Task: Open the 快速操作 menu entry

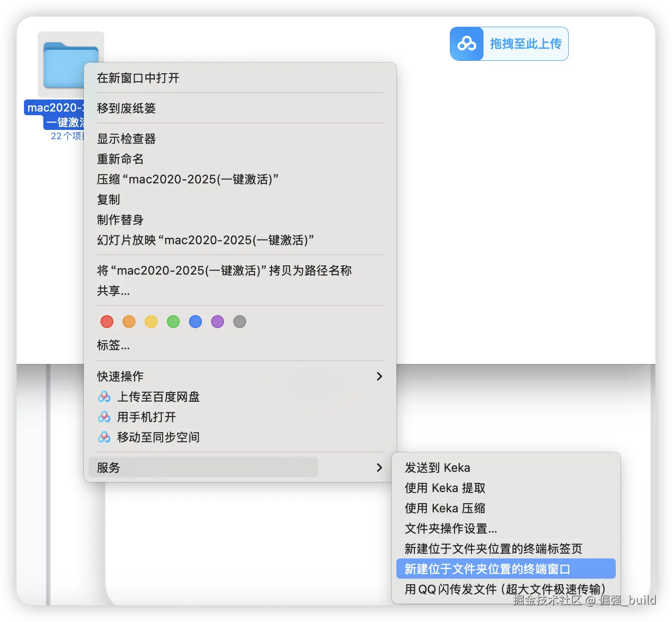Action: [x=240, y=376]
